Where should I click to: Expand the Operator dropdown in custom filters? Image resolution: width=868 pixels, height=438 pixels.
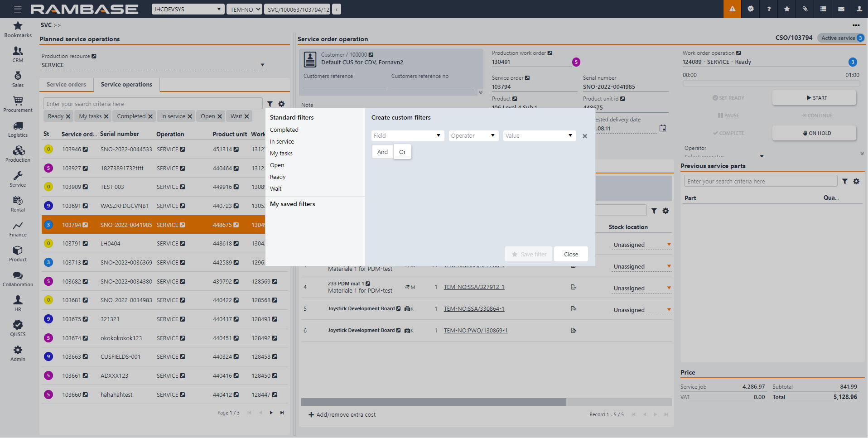(473, 136)
